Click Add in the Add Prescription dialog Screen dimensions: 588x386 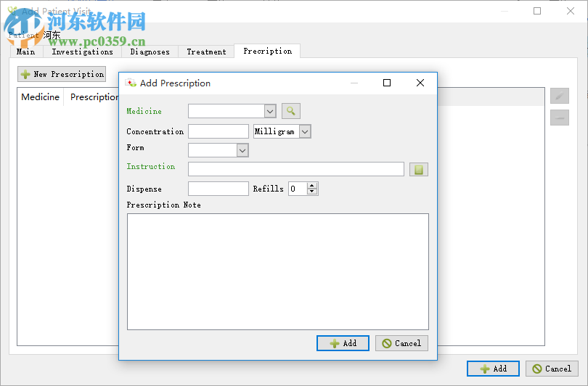tap(343, 343)
